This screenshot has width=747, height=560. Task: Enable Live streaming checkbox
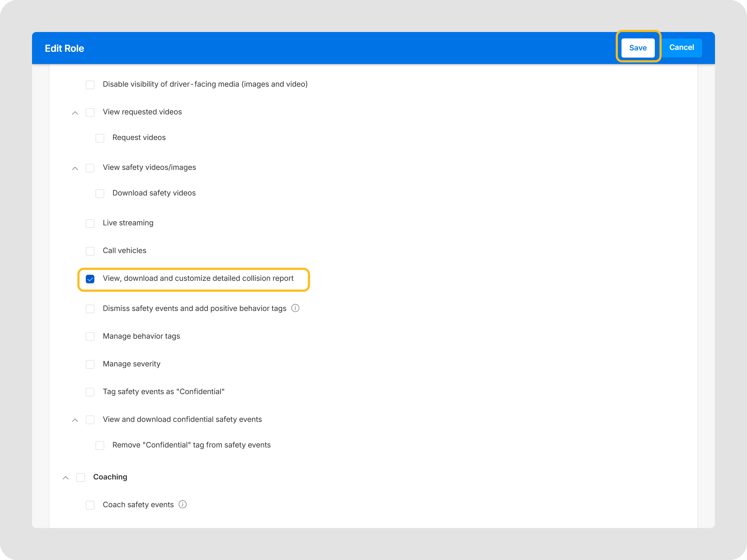90,223
